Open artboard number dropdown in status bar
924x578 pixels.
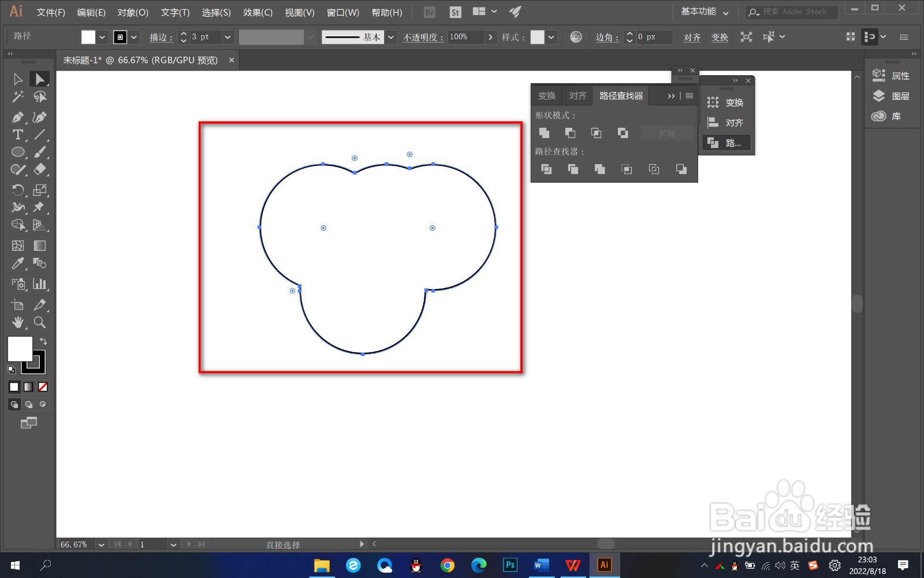tap(173, 544)
